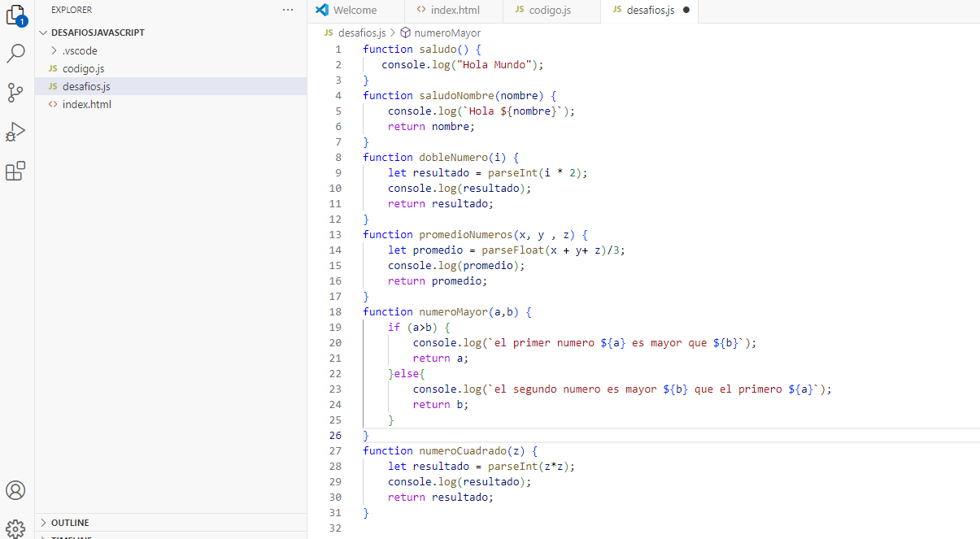Open the Explorer view in activity bar

16,15
